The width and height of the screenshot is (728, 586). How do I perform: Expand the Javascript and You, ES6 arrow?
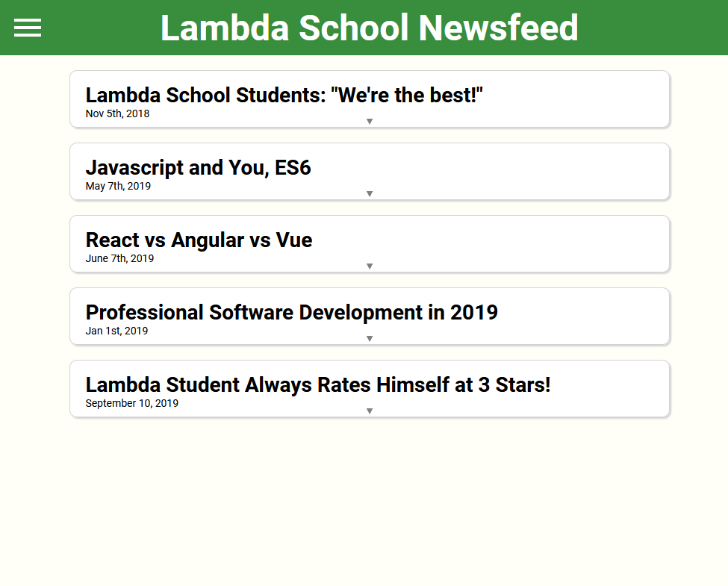click(370, 193)
